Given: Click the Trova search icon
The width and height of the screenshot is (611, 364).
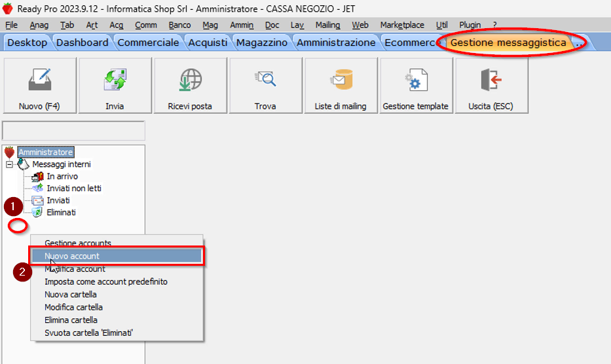Looking at the screenshot, I should coord(265,79).
